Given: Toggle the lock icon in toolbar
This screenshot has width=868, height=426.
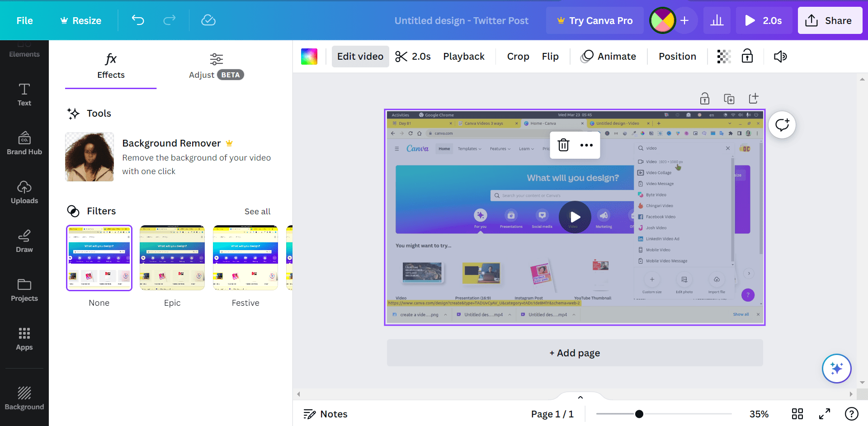Looking at the screenshot, I should (747, 57).
